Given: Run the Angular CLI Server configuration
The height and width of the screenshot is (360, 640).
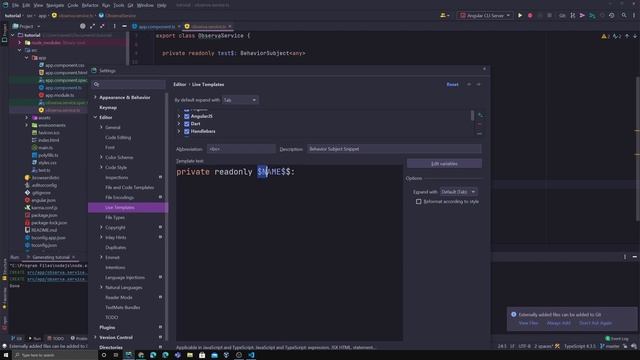Looking at the screenshot, I should 520,16.
